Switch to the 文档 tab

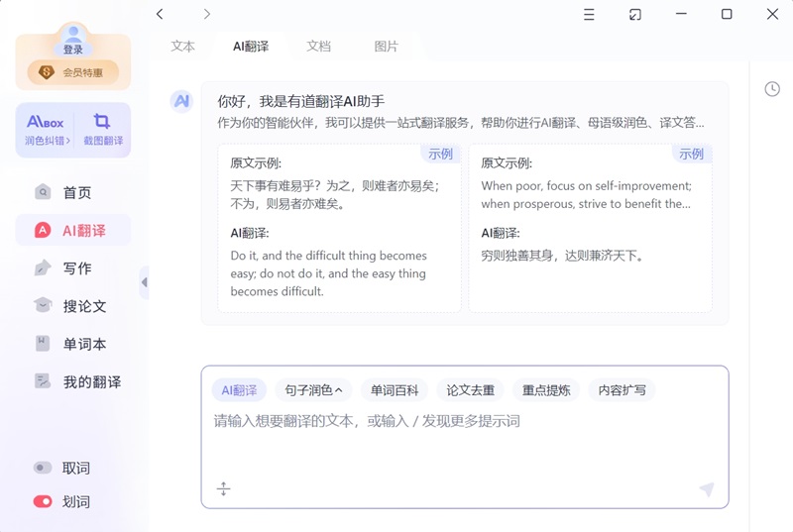pos(318,47)
